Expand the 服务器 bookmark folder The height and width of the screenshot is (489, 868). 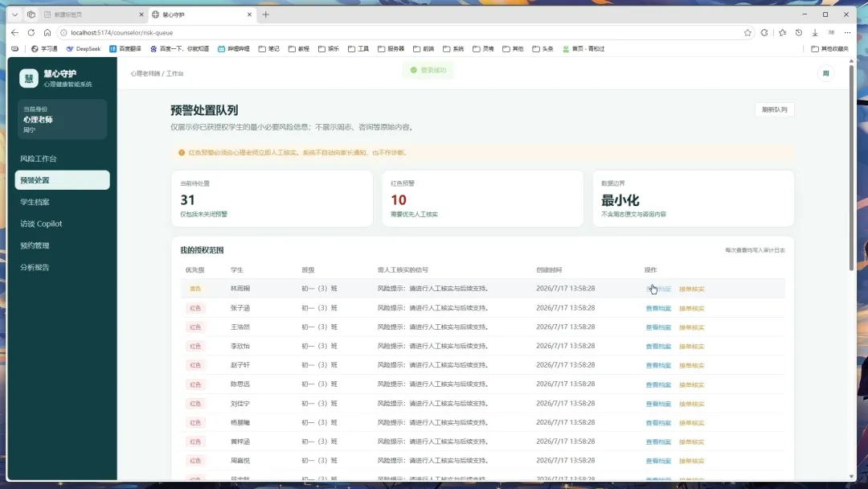coord(391,49)
